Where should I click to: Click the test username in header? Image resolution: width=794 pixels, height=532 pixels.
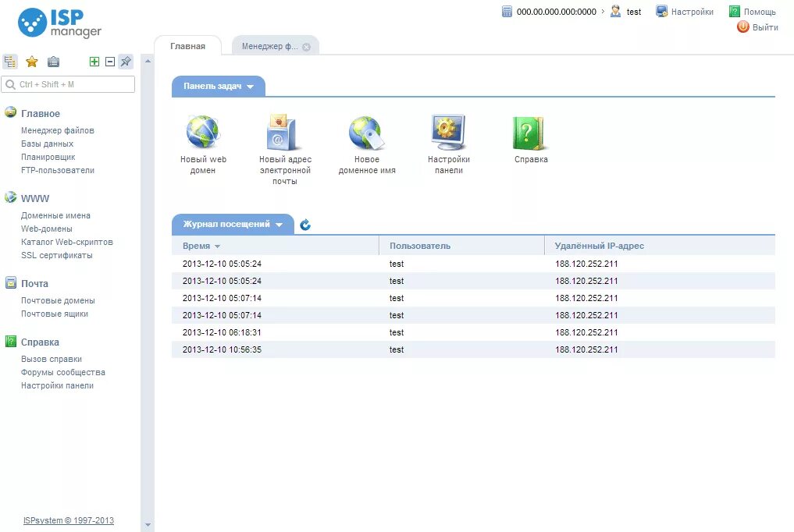coord(634,12)
